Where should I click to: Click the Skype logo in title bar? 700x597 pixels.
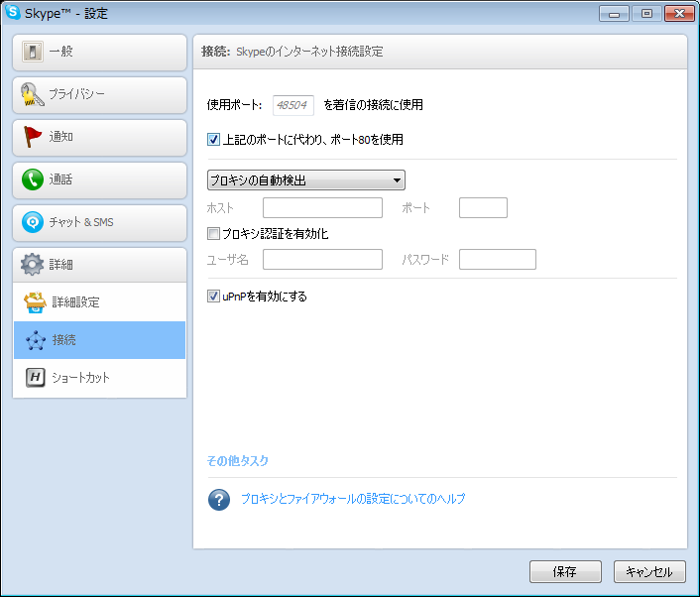tap(13, 12)
